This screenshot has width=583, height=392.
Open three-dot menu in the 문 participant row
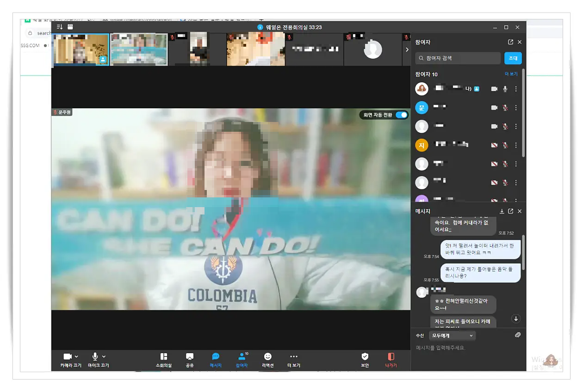coord(516,108)
